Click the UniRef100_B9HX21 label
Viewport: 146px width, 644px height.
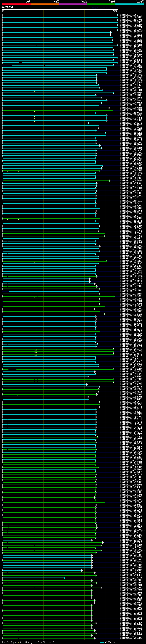(131, 113)
